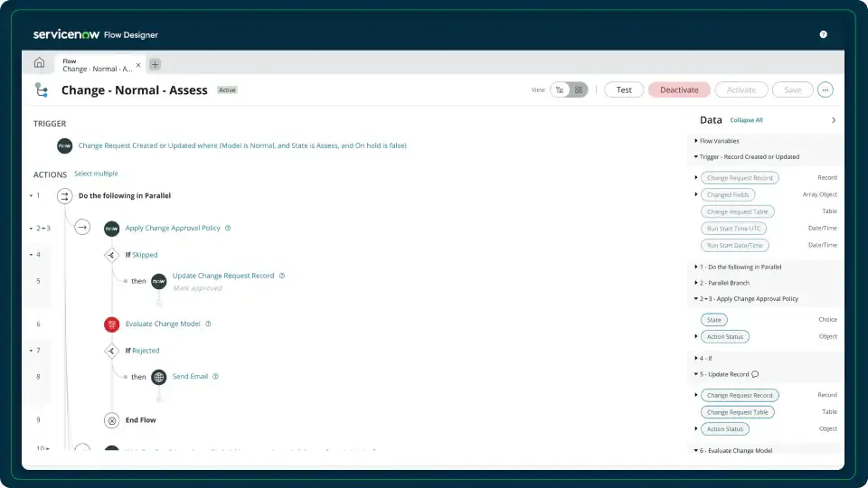Click the parallel flow logic icon
The image size is (868, 488).
pyautogui.click(x=65, y=196)
